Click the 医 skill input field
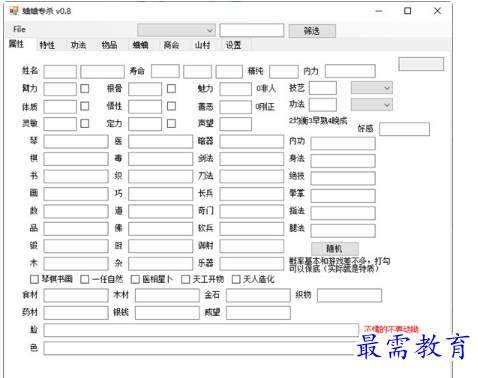Viewport: 478px width, 378px height. (x=160, y=141)
